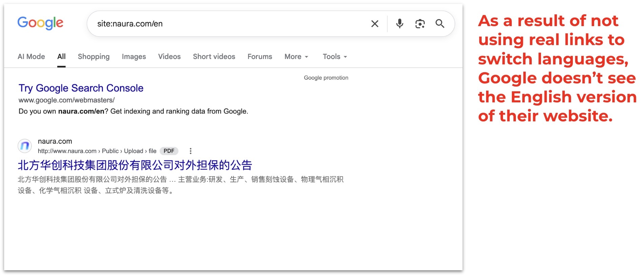Clear the search query with the X icon
This screenshot has height=278, width=644.
click(375, 24)
